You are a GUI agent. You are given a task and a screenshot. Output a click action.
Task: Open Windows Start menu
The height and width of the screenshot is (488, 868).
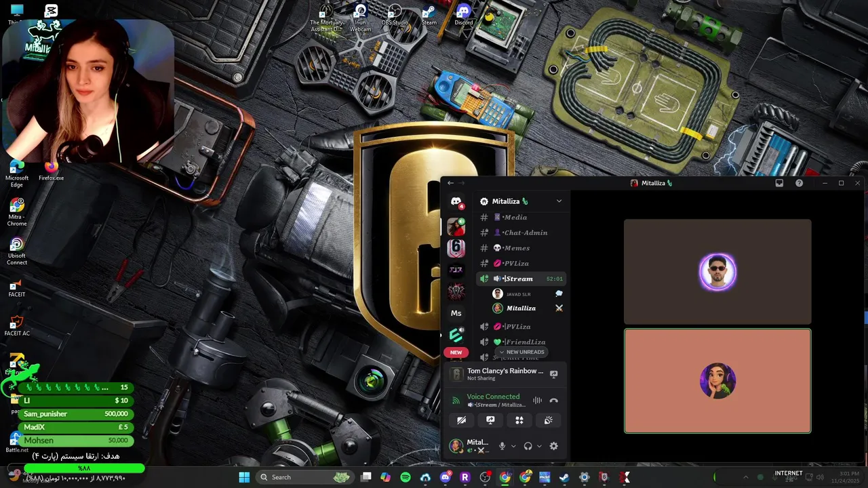244,477
